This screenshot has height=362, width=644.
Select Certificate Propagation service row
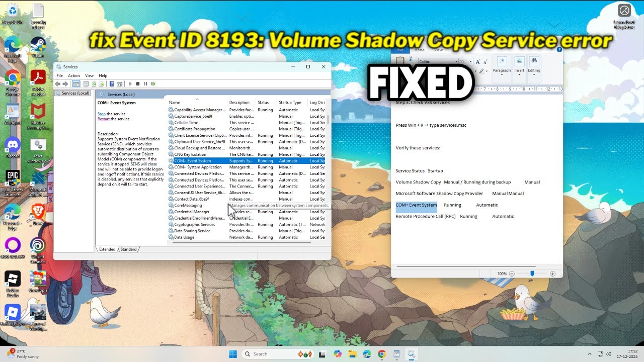[247, 129]
